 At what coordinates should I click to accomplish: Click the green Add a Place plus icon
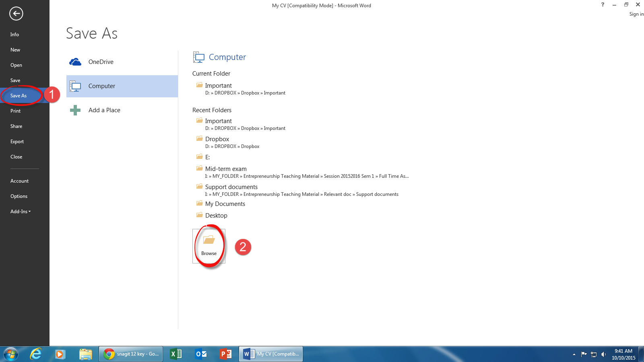tap(75, 110)
